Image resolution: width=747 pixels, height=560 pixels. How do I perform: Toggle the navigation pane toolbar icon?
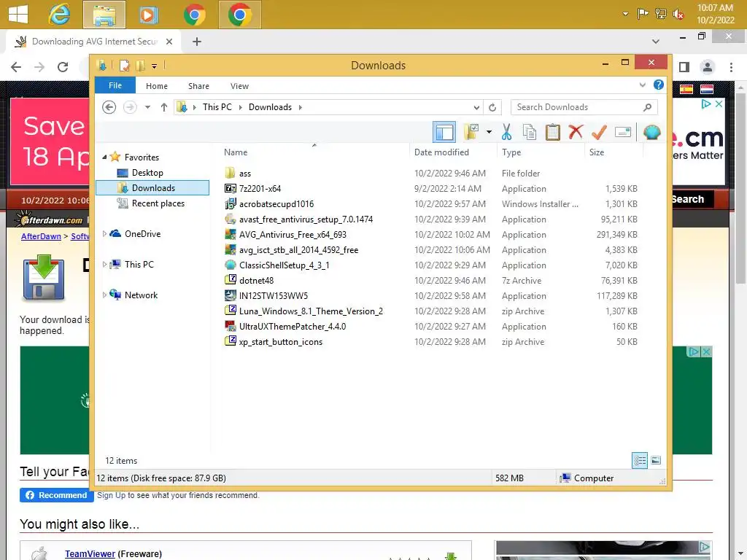point(444,132)
